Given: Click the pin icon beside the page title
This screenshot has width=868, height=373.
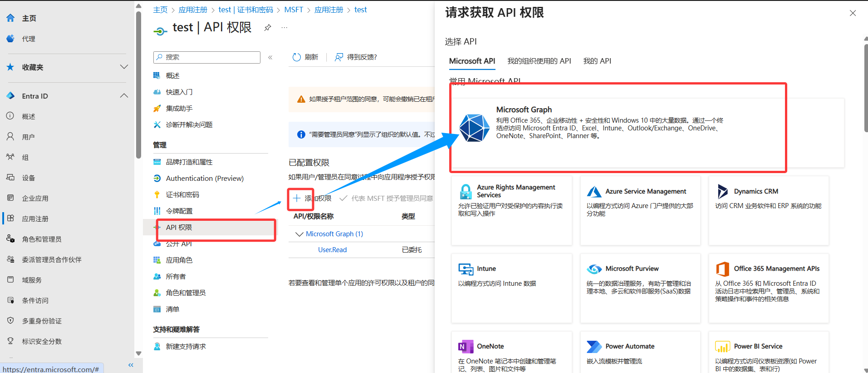Looking at the screenshot, I should (x=268, y=28).
